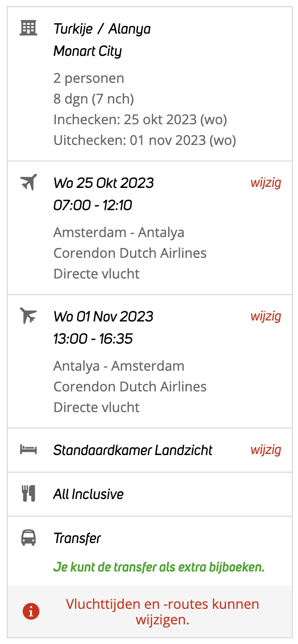Click the bed room type icon
Viewport: 298px width, 644px height.
(x=28, y=449)
